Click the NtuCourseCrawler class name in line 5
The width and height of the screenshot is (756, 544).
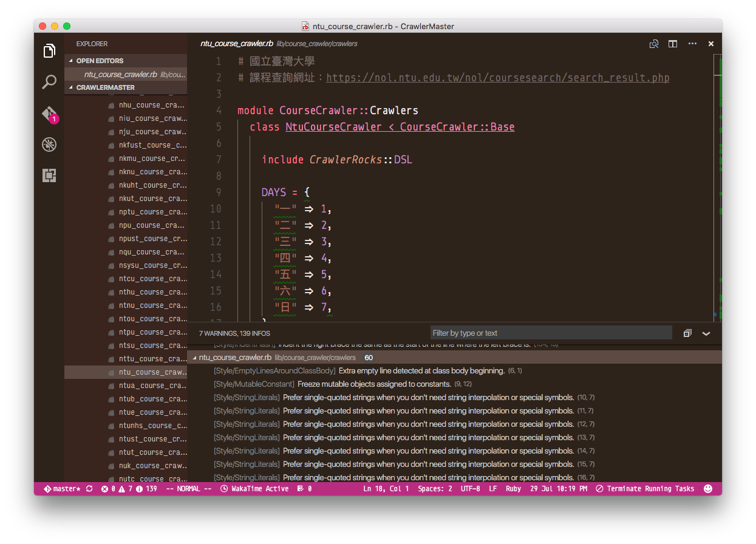tap(333, 127)
